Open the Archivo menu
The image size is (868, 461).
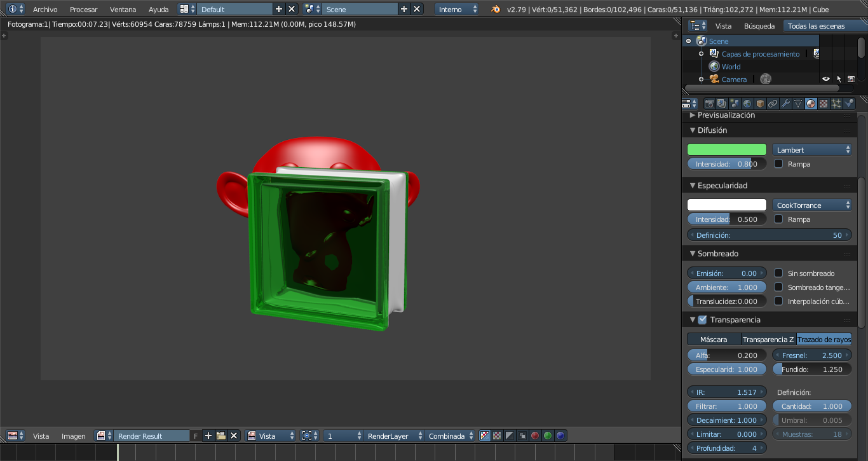(45, 9)
